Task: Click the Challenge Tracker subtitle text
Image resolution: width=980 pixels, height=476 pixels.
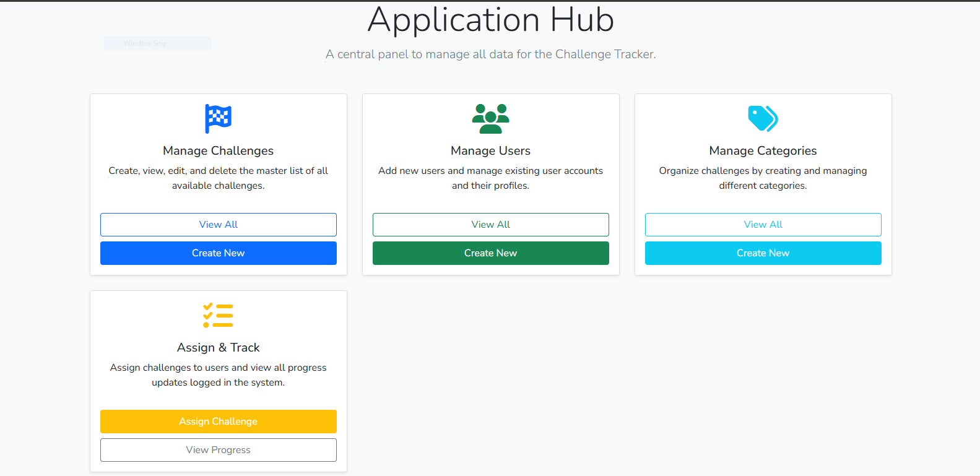Action: [x=490, y=54]
